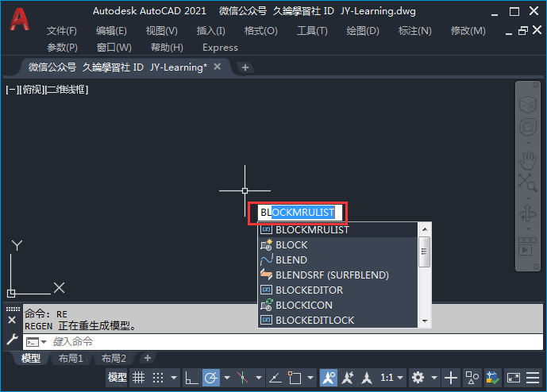The height and width of the screenshot is (392, 547).
Task: Switch to the 模型 layout tab
Action: (x=31, y=358)
